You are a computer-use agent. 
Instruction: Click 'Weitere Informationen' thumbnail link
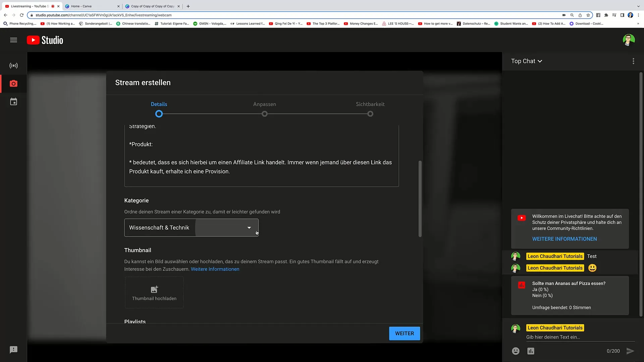215,269
